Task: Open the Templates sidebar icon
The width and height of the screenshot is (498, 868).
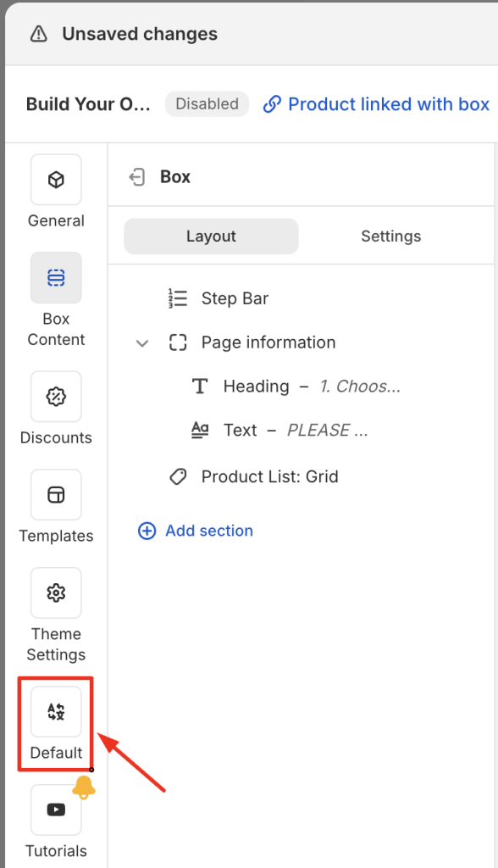Action: [x=56, y=495]
